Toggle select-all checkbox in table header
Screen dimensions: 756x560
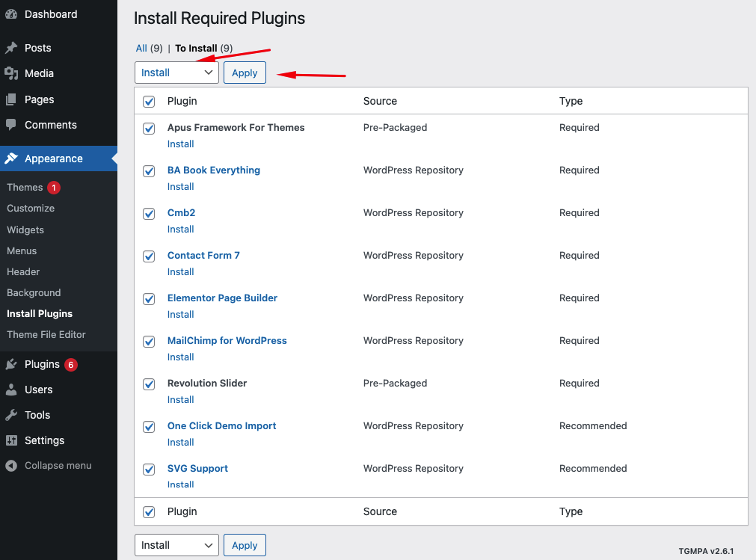tap(149, 102)
